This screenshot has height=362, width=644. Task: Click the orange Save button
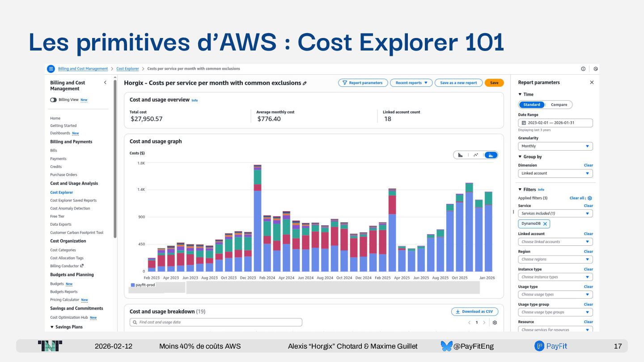[x=494, y=83]
